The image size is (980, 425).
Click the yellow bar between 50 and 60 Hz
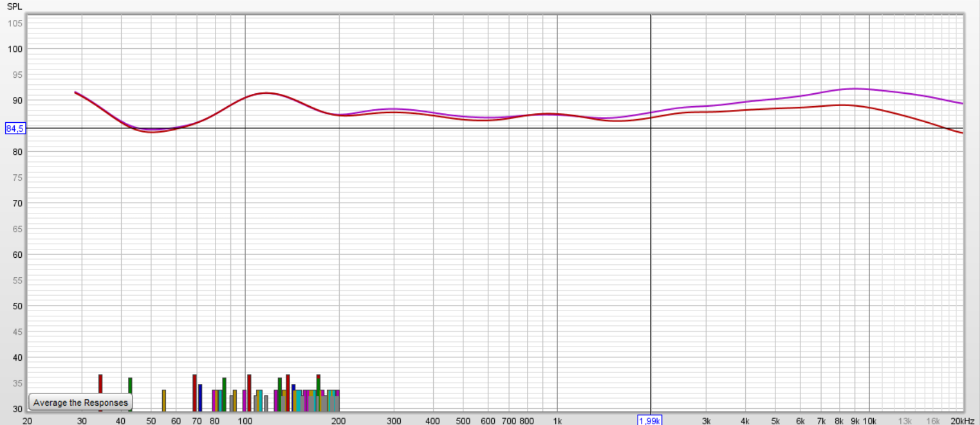pos(164,400)
